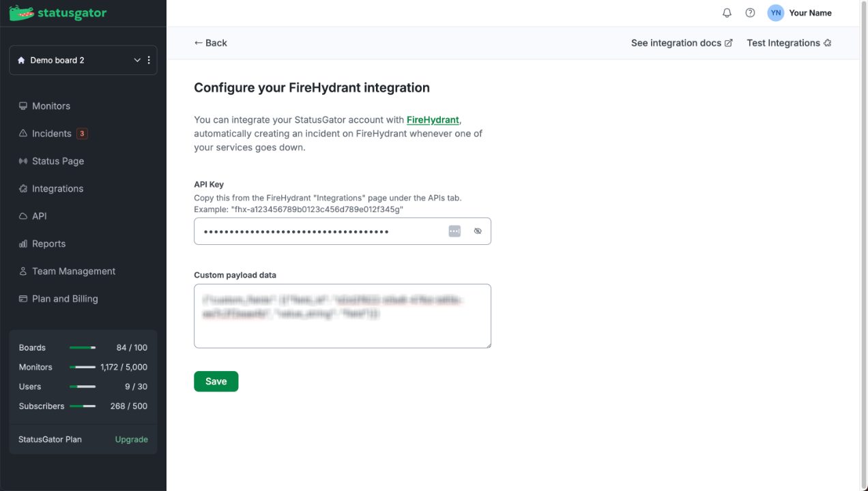Click the Back link

click(210, 43)
